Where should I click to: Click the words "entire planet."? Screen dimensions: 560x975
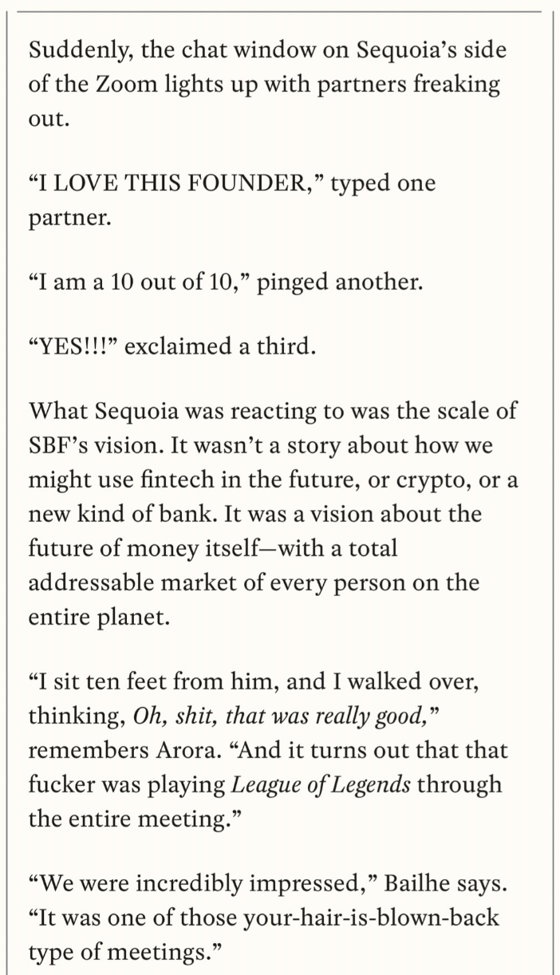(x=98, y=618)
